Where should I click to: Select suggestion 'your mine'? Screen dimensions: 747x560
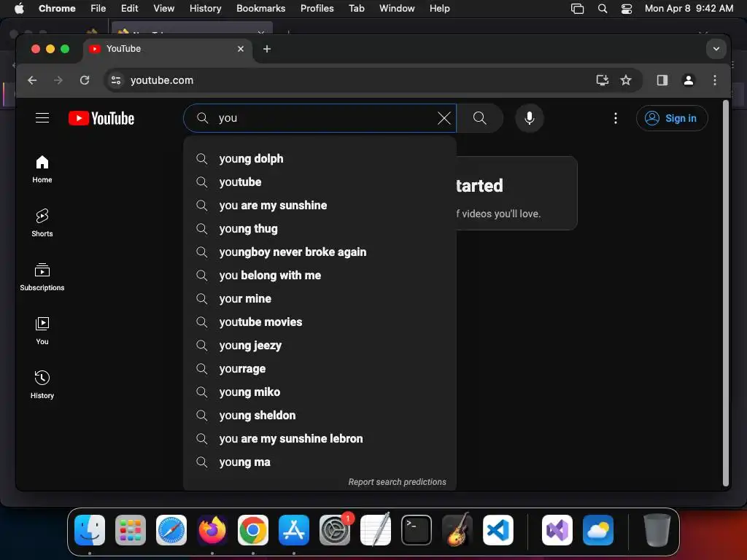tap(320, 298)
